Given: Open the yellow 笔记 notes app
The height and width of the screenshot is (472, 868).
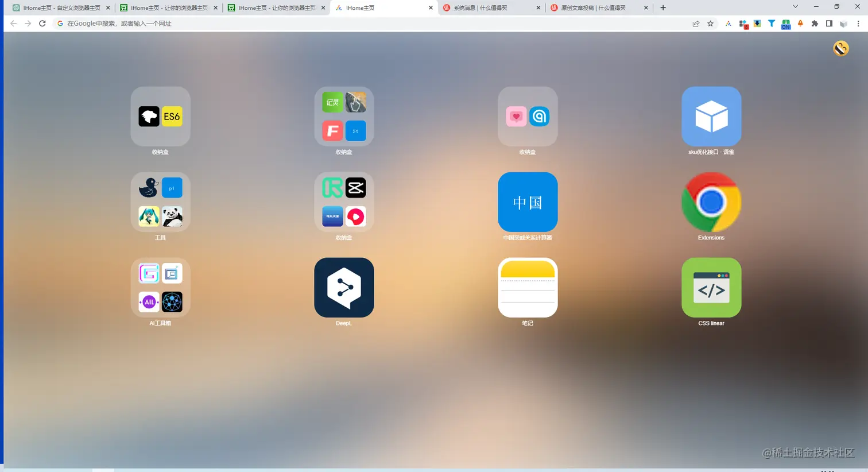Looking at the screenshot, I should pyautogui.click(x=528, y=287).
